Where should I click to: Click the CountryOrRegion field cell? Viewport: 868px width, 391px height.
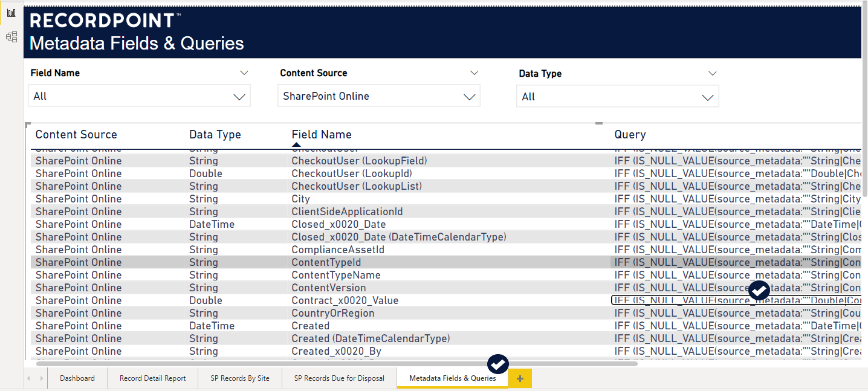tap(333, 313)
